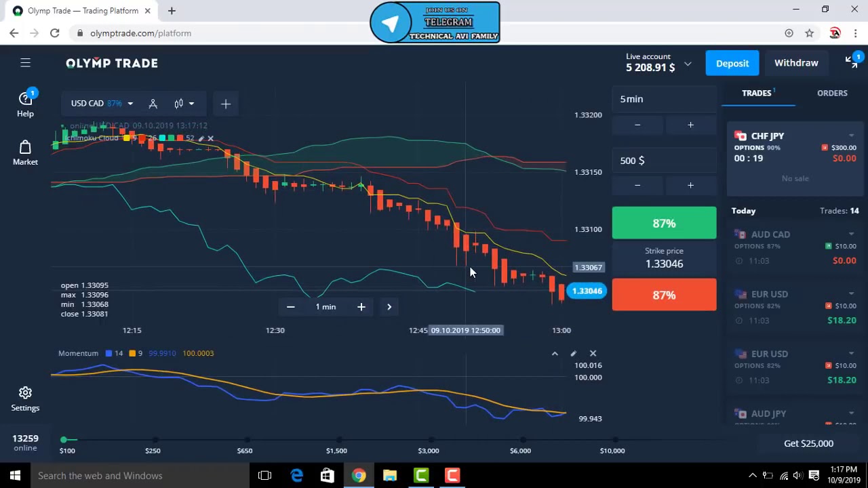Expand the second EUR USD trade details

pyautogui.click(x=851, y=354)
